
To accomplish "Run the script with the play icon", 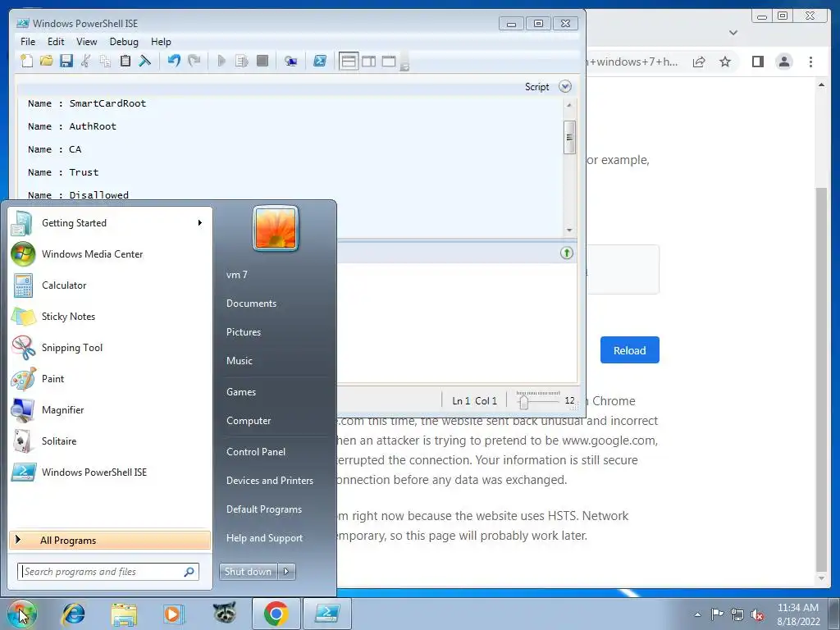I will click(221, 61).
